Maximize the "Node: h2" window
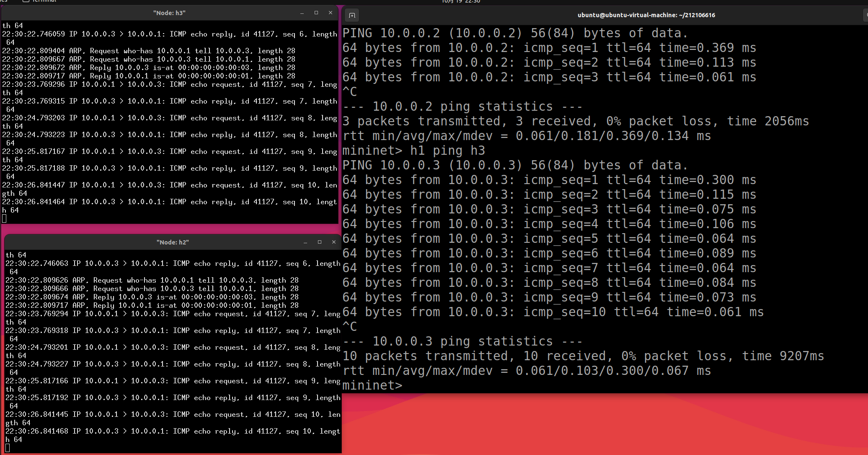Viewport: 868px width, 455px height. pos(320,242)
